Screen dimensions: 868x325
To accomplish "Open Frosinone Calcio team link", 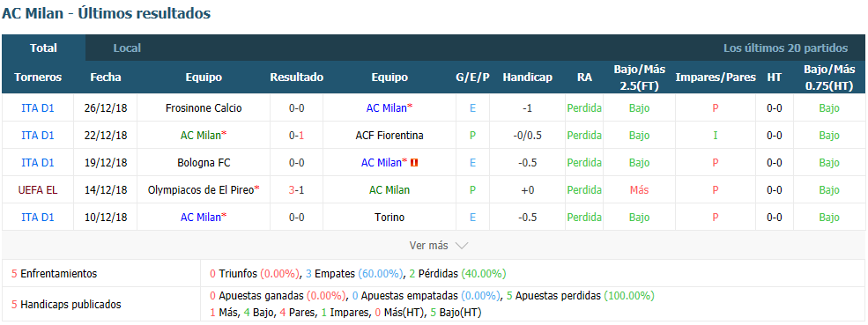I will tap(204, 108).
